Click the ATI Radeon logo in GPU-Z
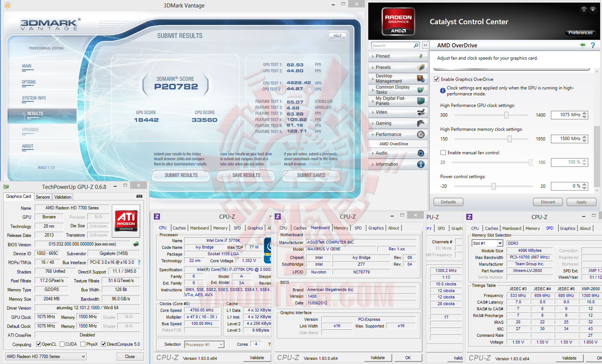Image resolution: width=602 pixels, height=364 pixels. click(126, 221)
